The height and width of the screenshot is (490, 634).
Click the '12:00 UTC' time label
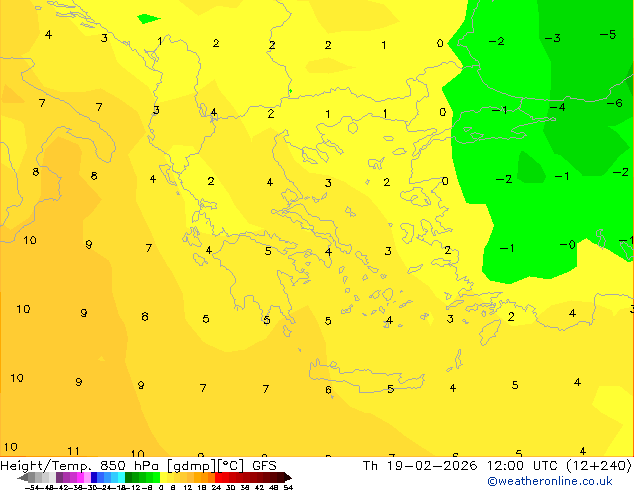click(524, 466)
